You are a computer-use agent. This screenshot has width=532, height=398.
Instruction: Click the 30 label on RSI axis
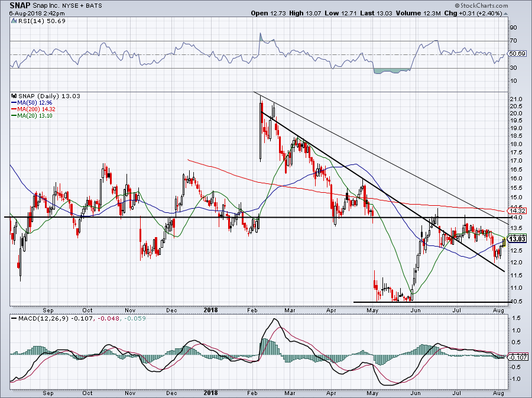(513, 68)
